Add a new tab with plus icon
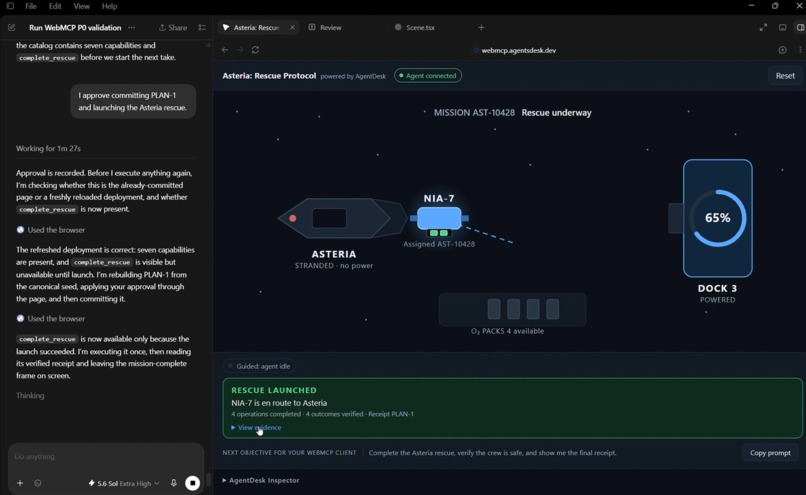 pos(481,28)
